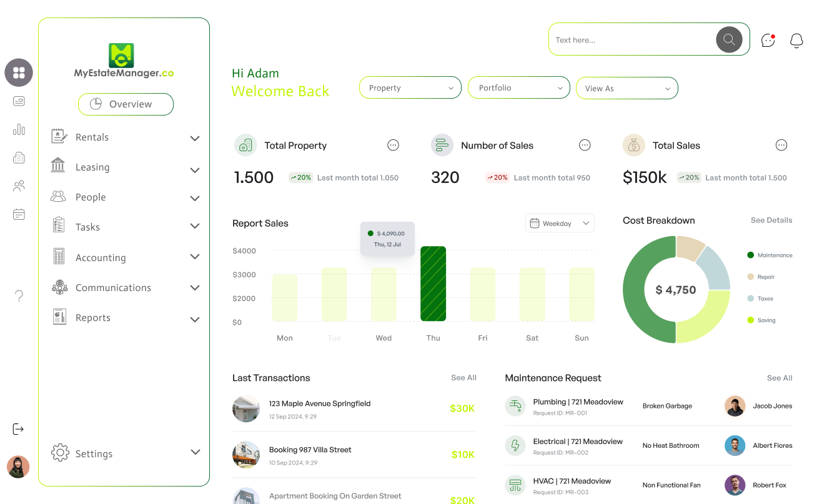Expand the Accounting chevron

[x=195, y=256]
